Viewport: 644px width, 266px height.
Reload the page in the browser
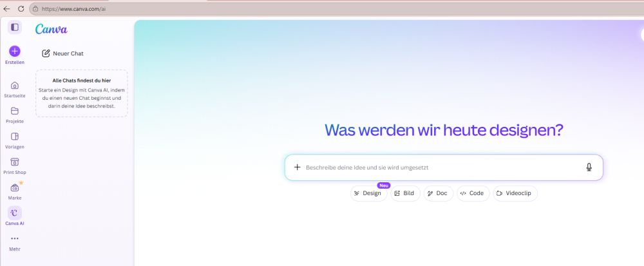pyautogui.click(x=21, y=8)
